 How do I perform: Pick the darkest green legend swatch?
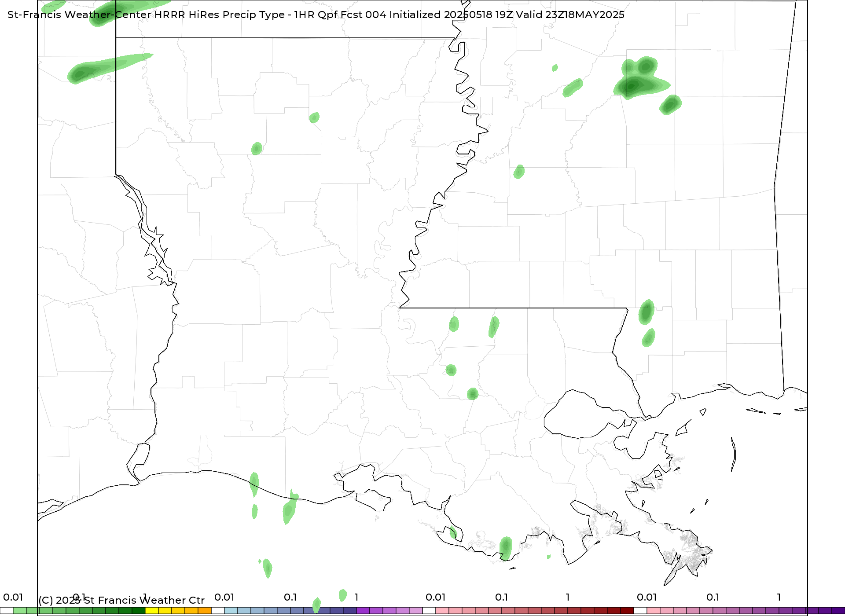139,611
